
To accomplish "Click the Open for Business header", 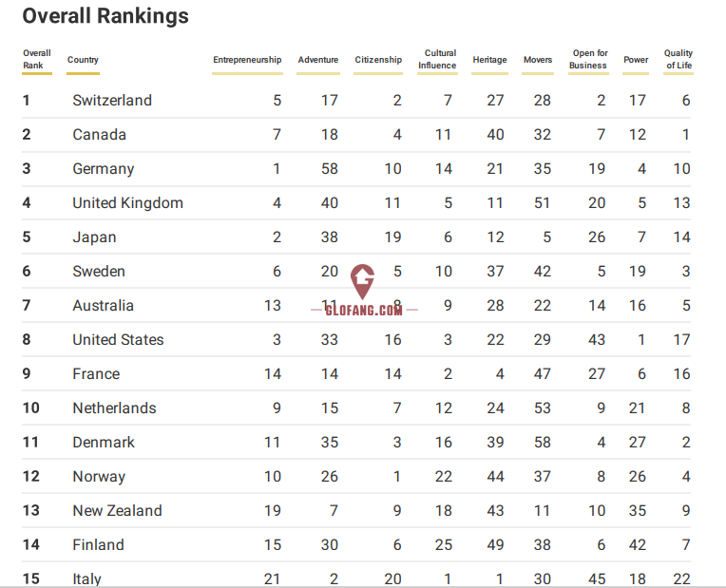I will pyautogui.click(x=589, y=60).
